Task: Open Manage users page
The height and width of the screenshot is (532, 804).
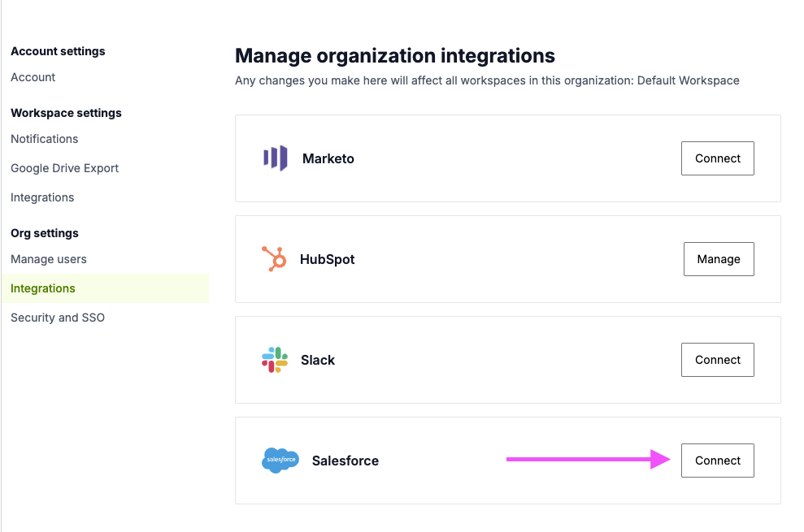Action: click(x=49, y=259)
